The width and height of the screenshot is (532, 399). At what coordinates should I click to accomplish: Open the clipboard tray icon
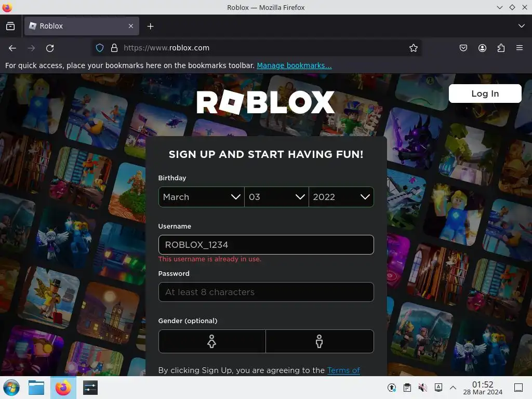pyautogui.click(x=407, y=388)
